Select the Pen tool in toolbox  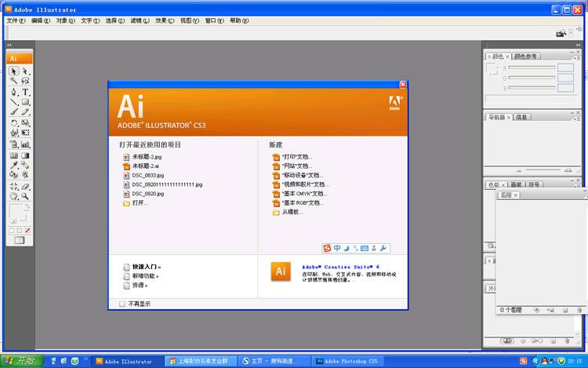pos(14,92)
